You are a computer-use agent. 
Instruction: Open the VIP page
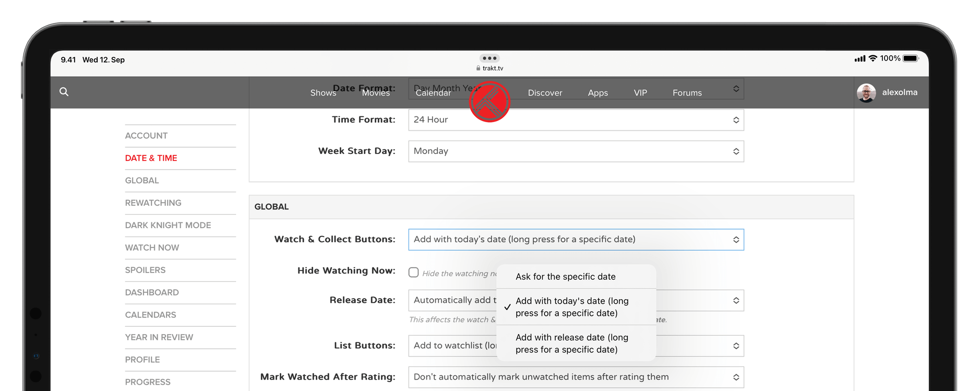pos(640,93)
